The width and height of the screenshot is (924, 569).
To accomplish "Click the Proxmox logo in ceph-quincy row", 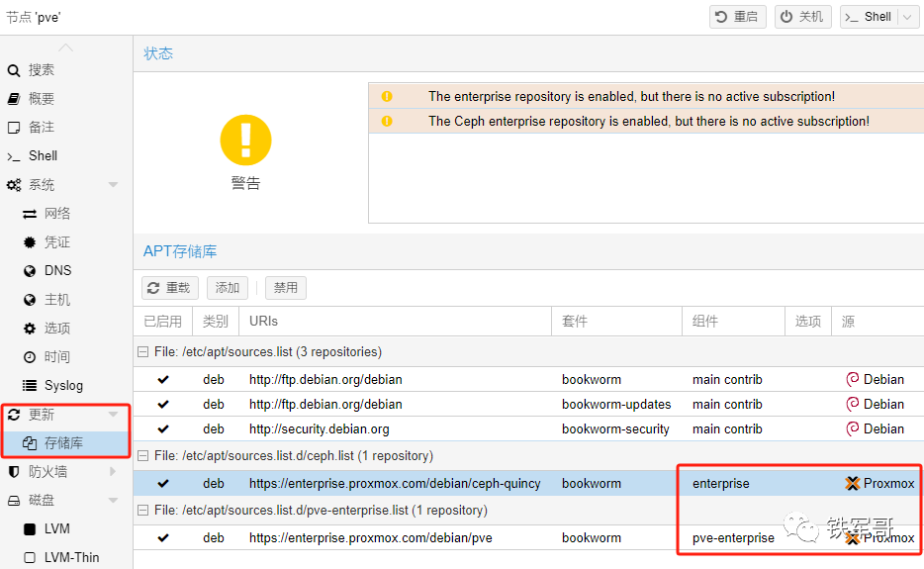I will click(x=852, y=484).
